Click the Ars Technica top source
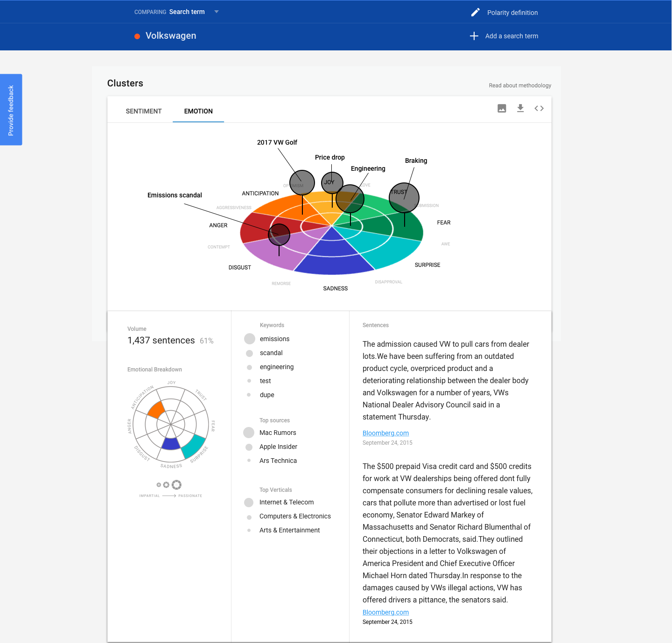672x643 pixels. (278, 461)
